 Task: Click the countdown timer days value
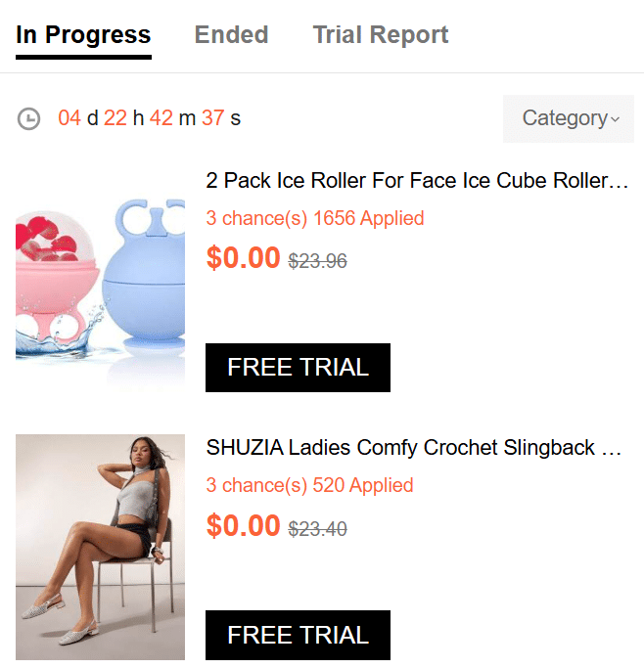69,118
